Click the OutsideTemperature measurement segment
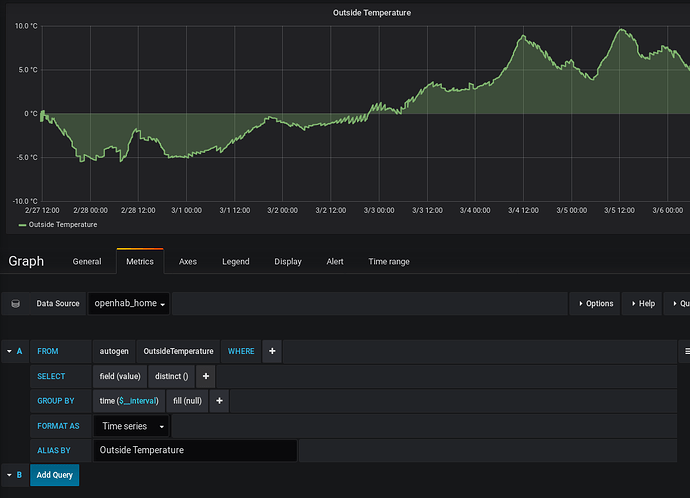Viewport: 690px width, 498px height. (178, 351)
